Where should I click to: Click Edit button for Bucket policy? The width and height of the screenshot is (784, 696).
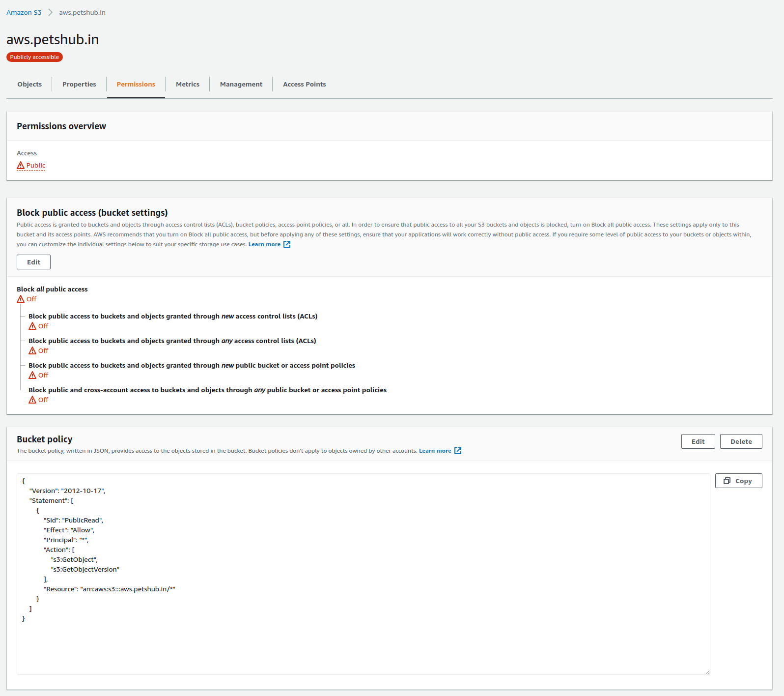click(698, 441)
